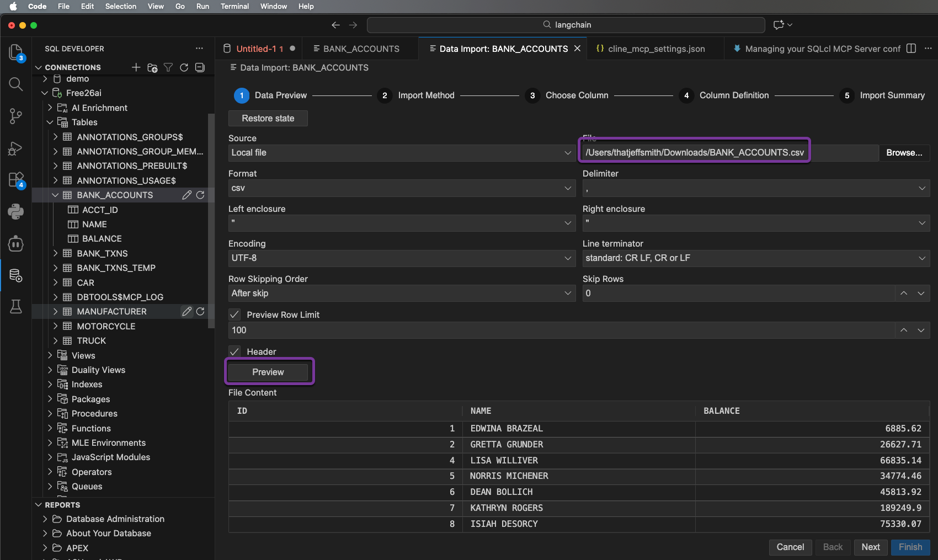Uncheck the Header checkbox

[x=234, y=351]
